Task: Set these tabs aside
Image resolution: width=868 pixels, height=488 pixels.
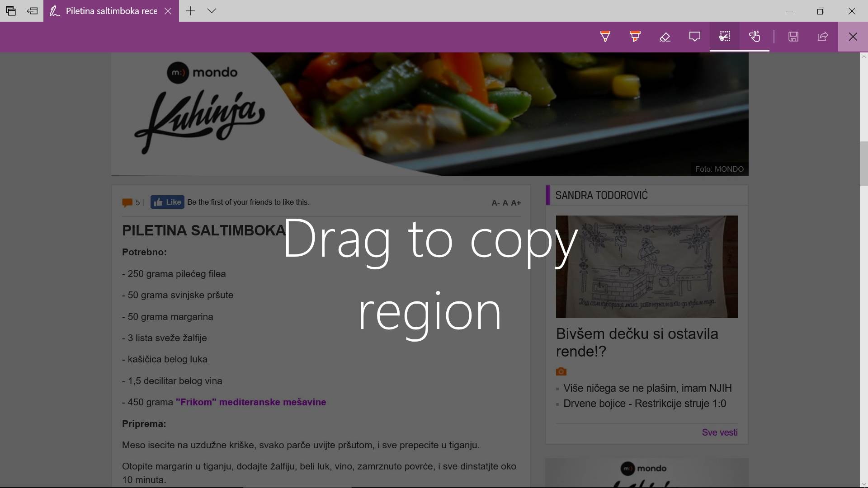Action: tap(32, 11)
